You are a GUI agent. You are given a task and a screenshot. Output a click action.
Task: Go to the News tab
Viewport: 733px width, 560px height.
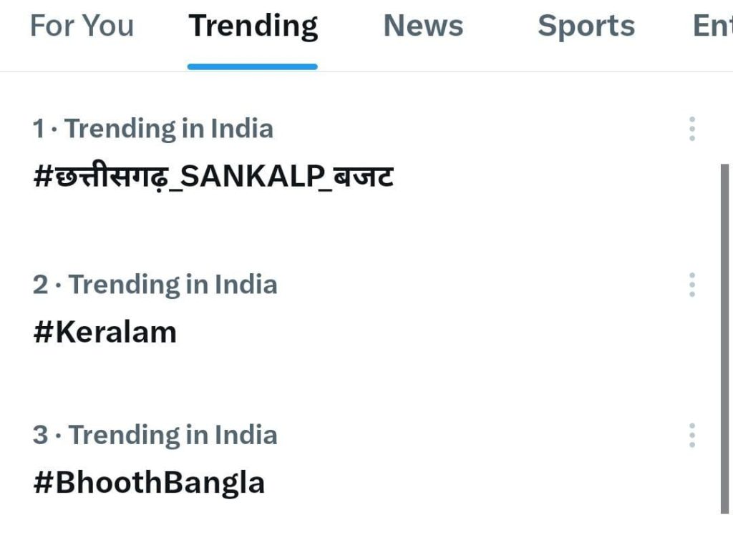coord(423,26)
